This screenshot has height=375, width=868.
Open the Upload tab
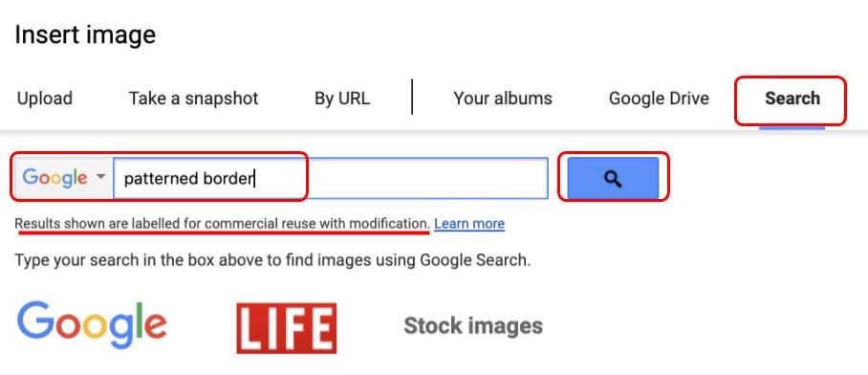coord(45,99)
